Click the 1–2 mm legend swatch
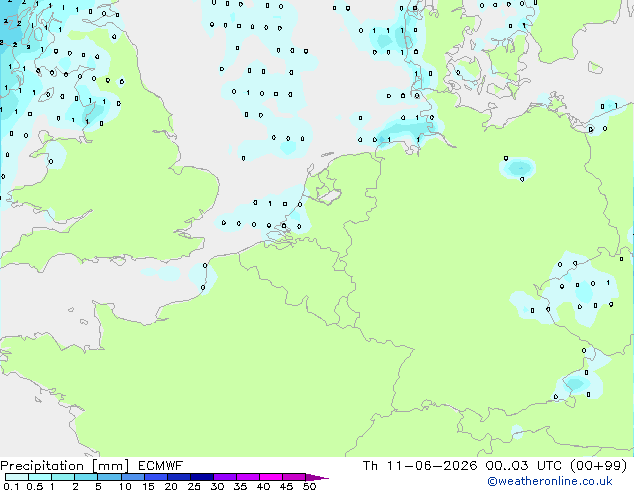The image size is (634, 490). click(x=63, y=477)
